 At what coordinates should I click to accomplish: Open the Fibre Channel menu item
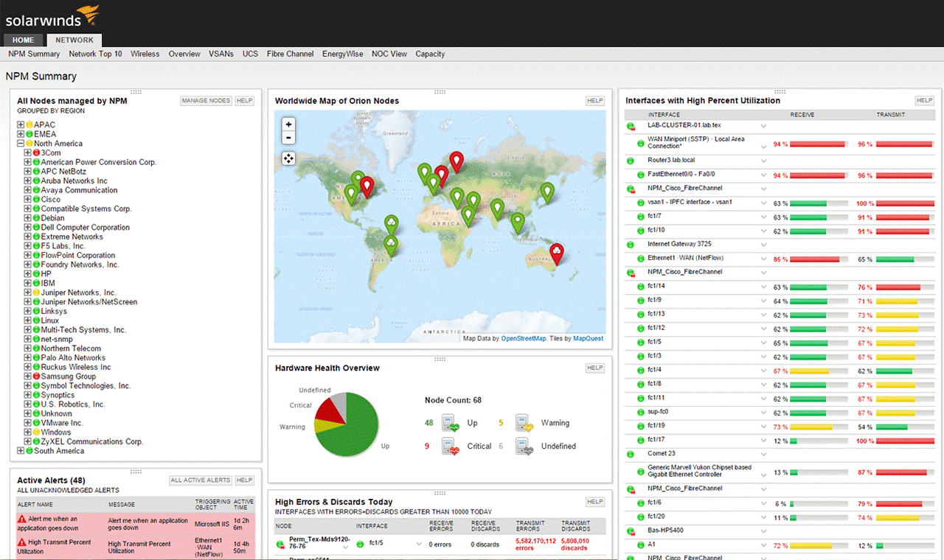pyautogui.click(x=290, y=54)
